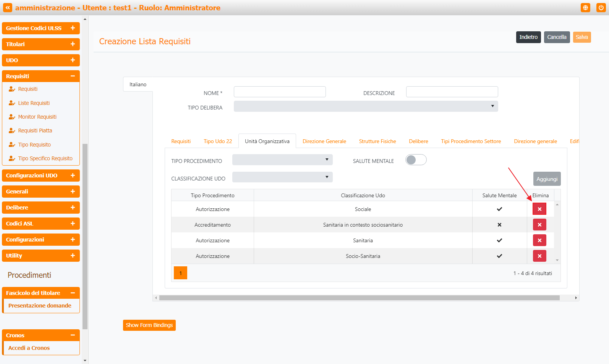
Task: Delete the Socio-Sanitaria row
Action: [x=539, y=256]
